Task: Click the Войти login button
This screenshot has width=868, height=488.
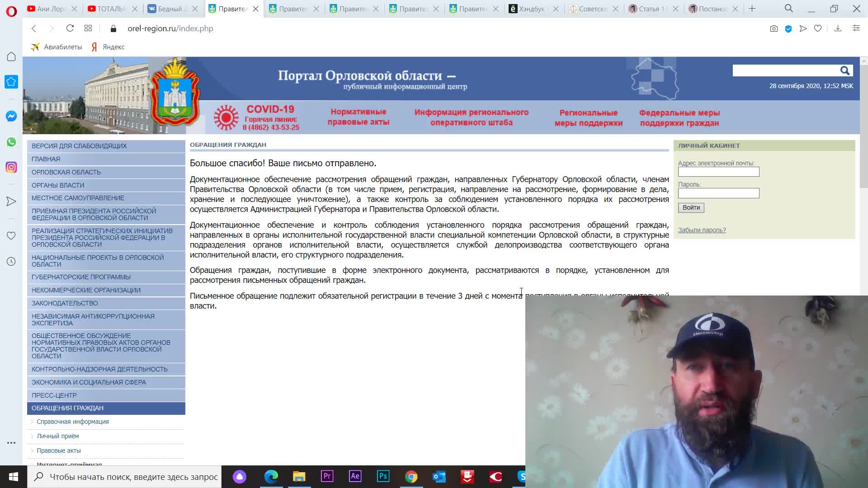Action: pos(691,208)
